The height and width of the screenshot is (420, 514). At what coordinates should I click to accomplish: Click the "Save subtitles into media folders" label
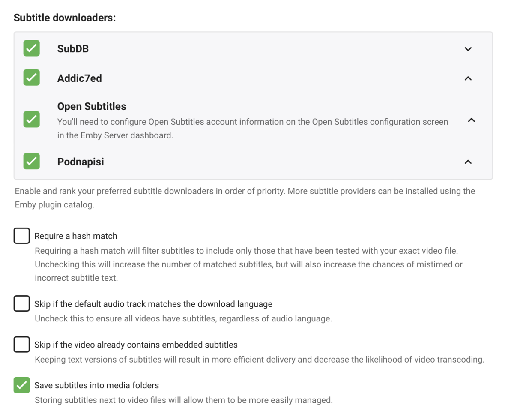tap(96, 386)
